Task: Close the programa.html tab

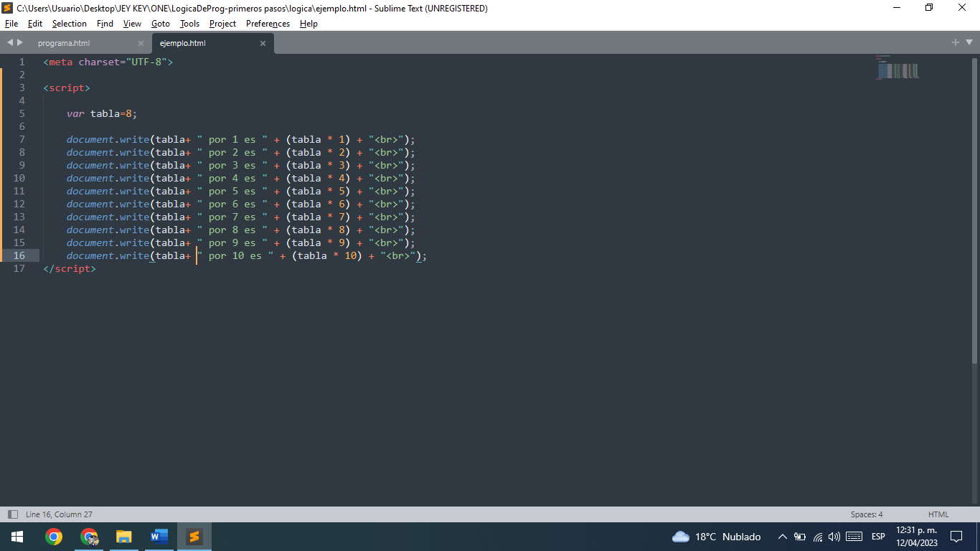Action: pos(141,43)
